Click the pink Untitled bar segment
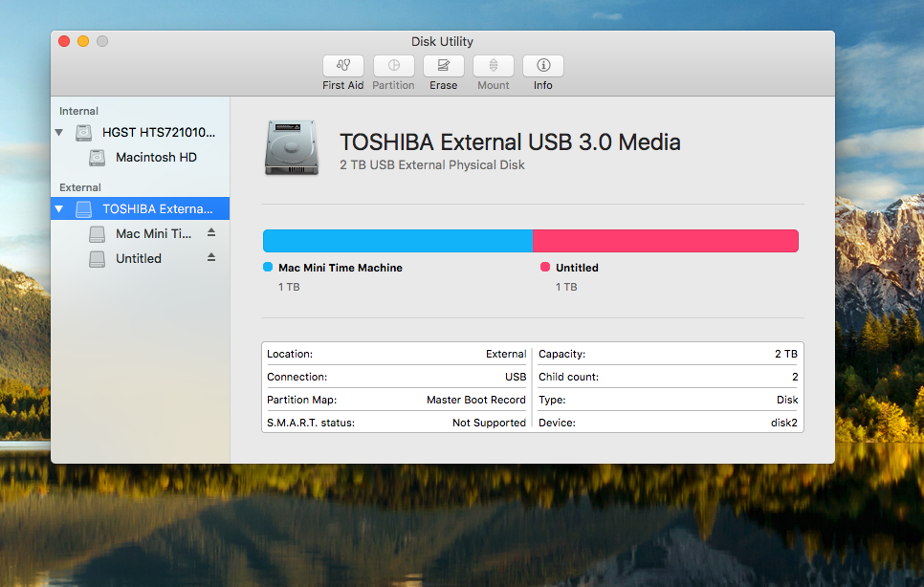 666,241
